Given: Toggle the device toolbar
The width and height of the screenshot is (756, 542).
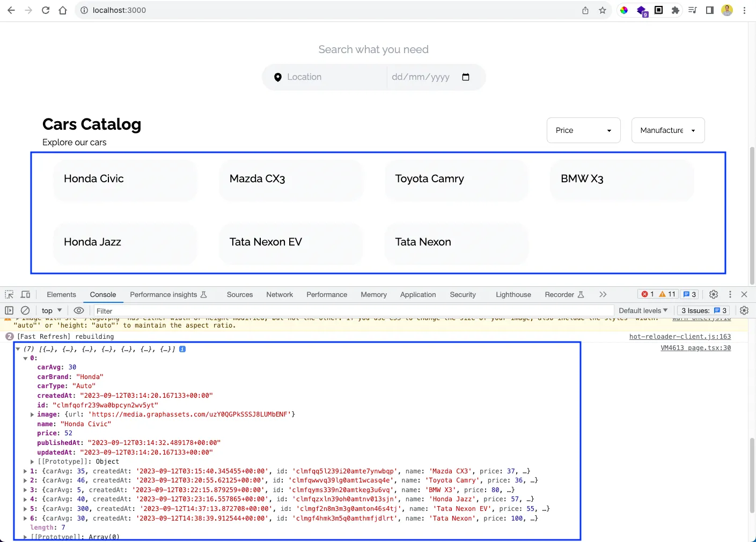Looking at the screenshot, I should click(x=25, y=294).
